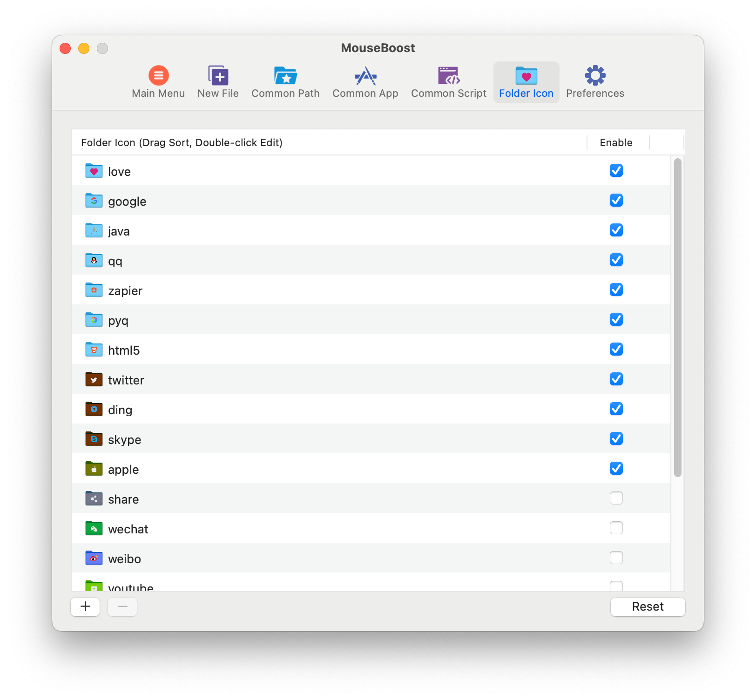Disable the apple enable checkbox
Viewport: 756px width, 700px height.
point(616,468)
